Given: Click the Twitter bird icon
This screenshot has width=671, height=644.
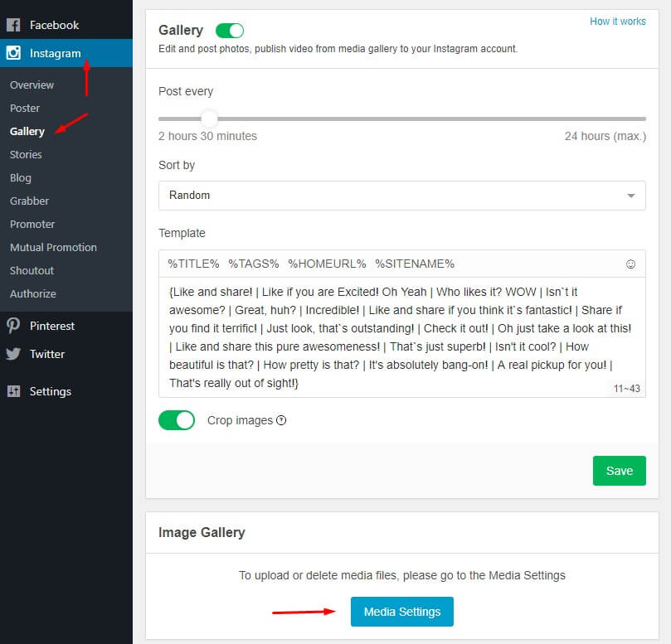Looking at the screenshot, I should 13,354.
